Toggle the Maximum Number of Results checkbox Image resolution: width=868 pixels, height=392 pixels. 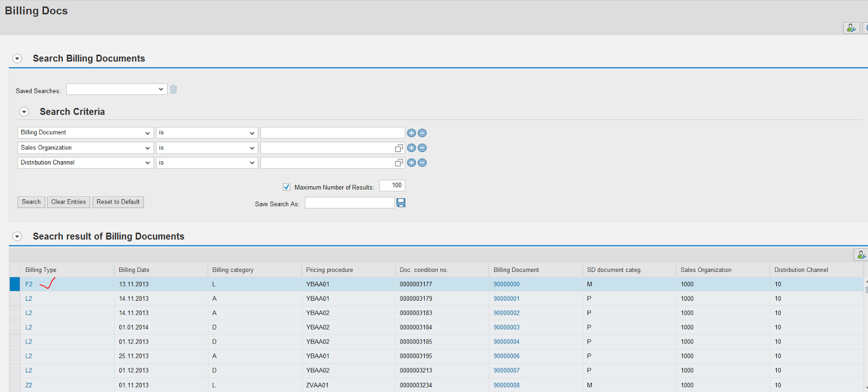click(286, 187)
